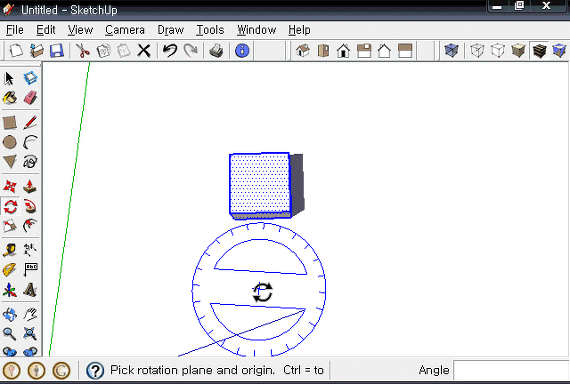Activate the Move tool with red arrows

click(9, 187)
